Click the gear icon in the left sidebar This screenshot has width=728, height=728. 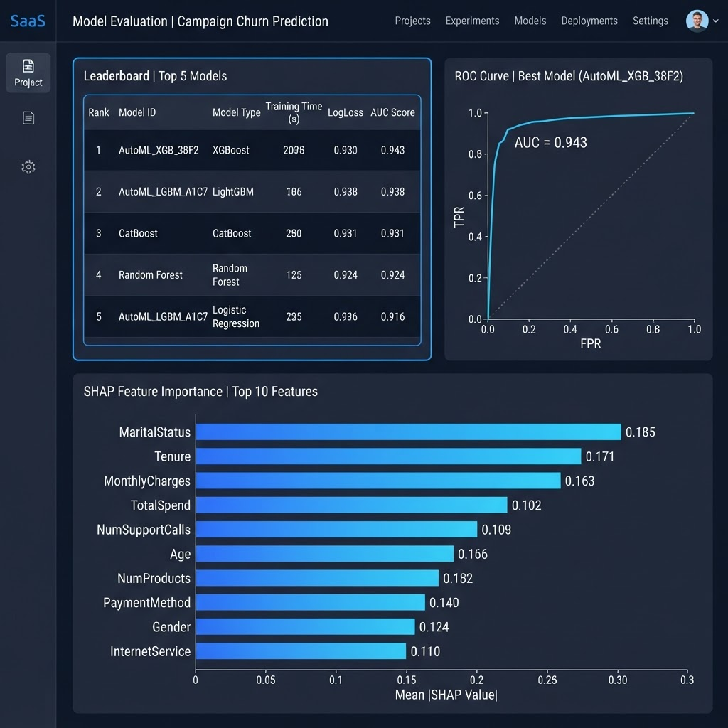pos(28,167)
